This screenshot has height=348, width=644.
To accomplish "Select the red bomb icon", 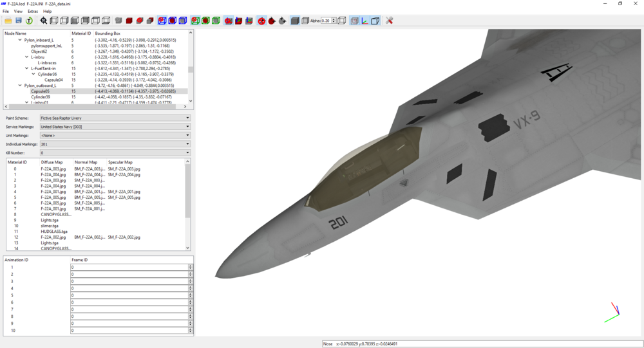I will [272, 21].
